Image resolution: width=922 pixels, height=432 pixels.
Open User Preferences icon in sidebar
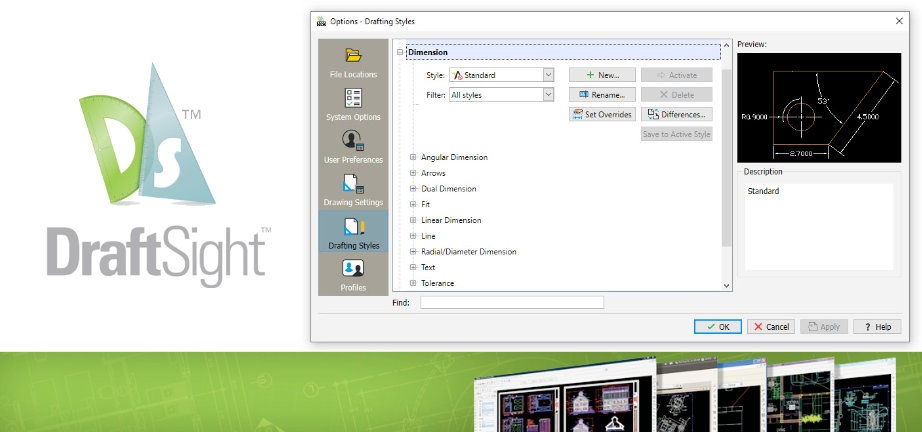click(353, 140)
